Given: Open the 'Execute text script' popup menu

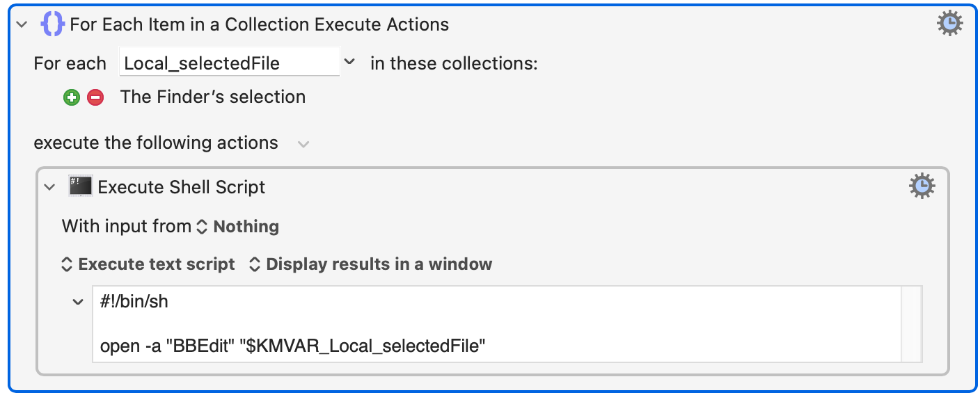Looking at the screenshot, I should coord(148,264).
